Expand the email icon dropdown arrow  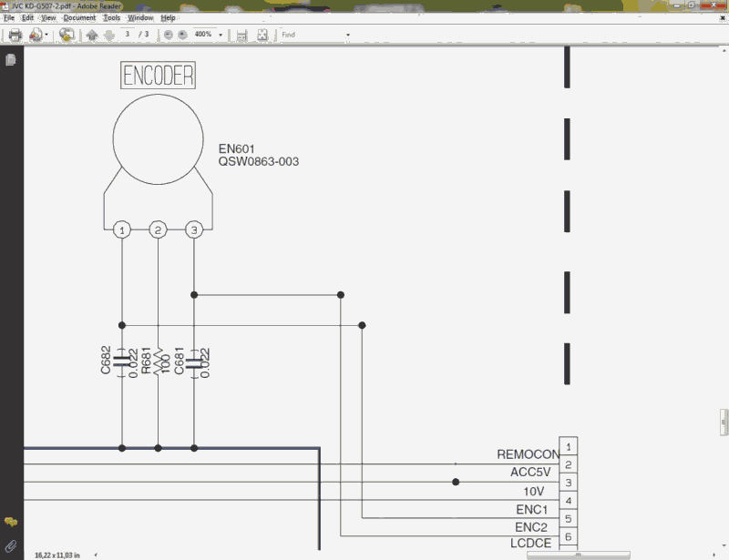tap(46, 35)
